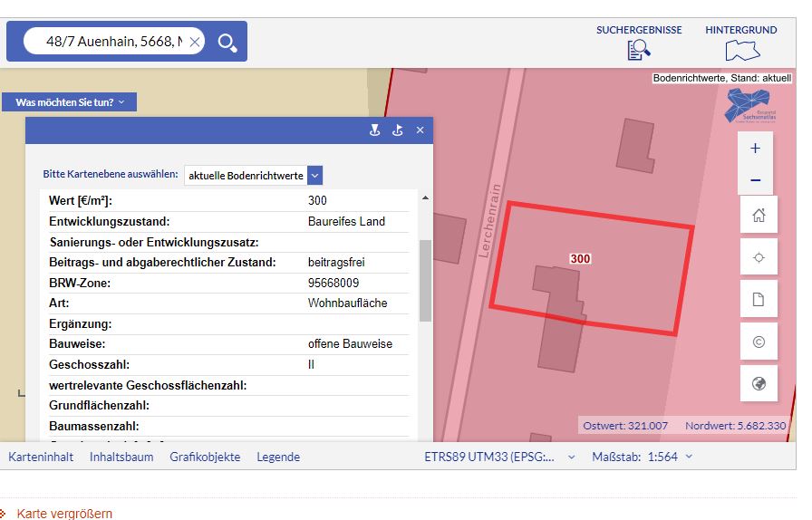Click the red 300 label on the map

tap(580, 258)
